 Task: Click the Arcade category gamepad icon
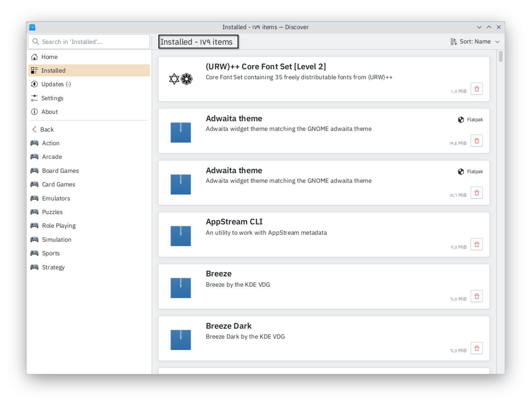pyautogui.click(x=35, y=157)
